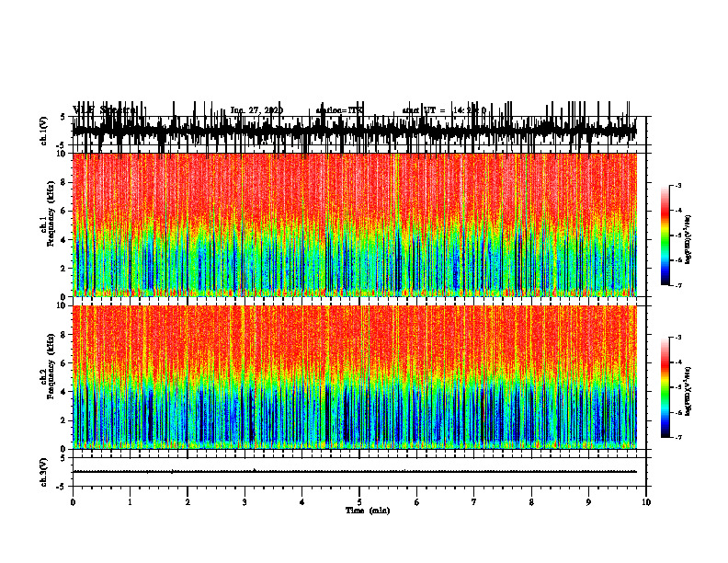Screen dimensions: 728x563
Task: Click the 3 minute tick label
Action: [x=245, y=502]
